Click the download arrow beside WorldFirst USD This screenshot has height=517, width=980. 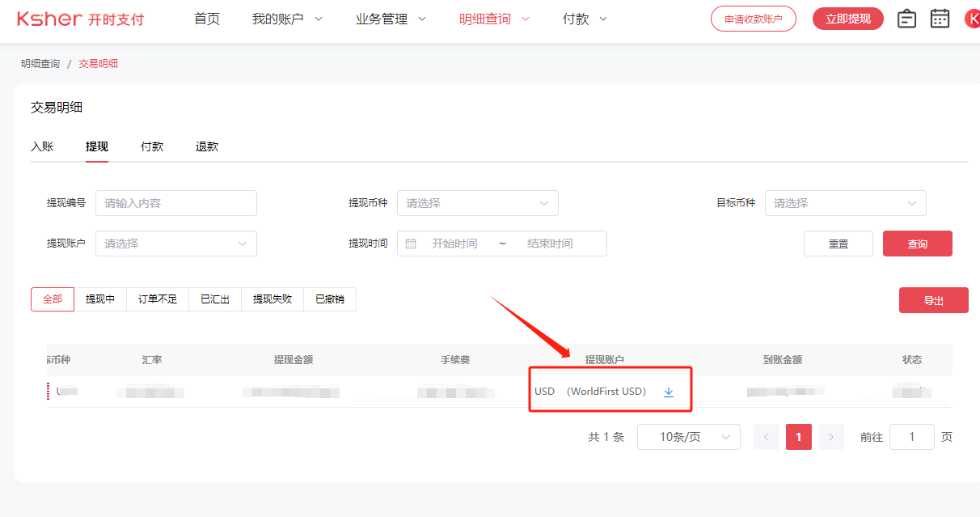[669, 392]
